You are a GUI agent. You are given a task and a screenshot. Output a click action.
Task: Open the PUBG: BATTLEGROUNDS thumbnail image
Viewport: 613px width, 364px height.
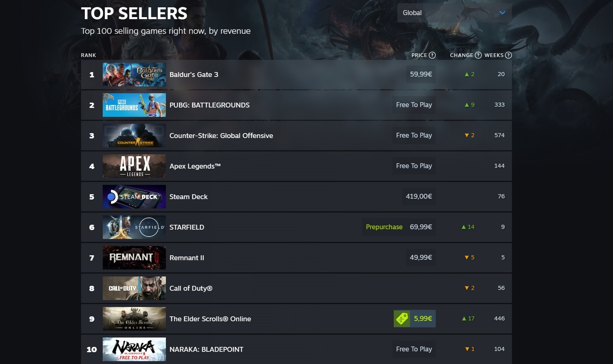[134, 105]
